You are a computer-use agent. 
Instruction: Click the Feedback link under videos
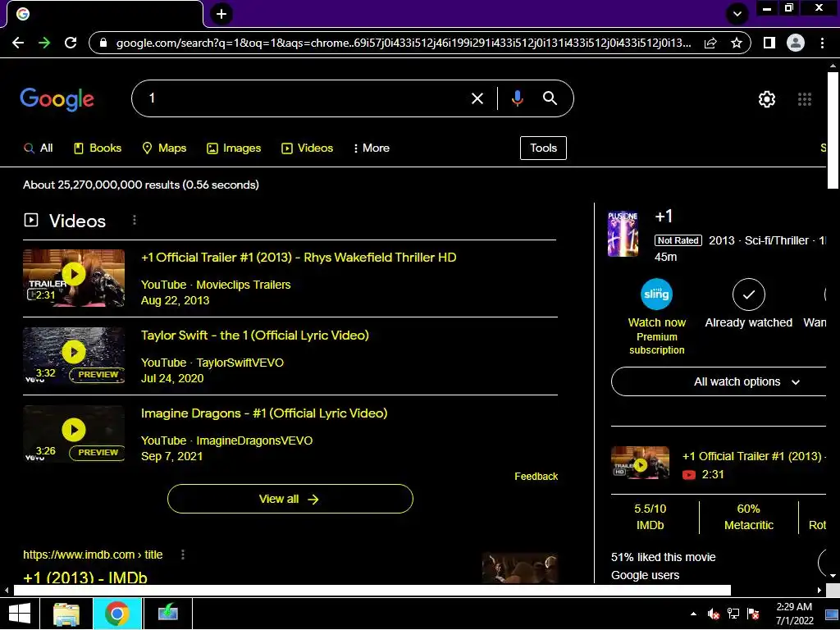[x=536, y=477]
